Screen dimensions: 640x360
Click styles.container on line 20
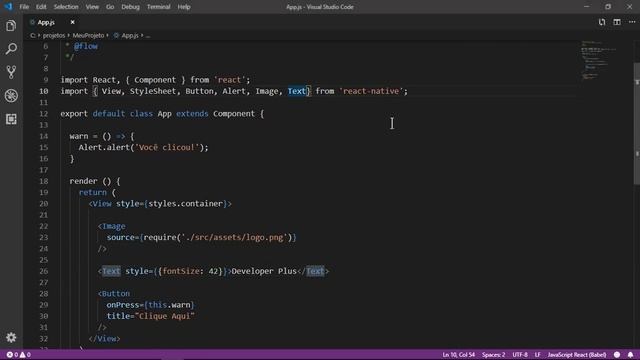(185, 203)
